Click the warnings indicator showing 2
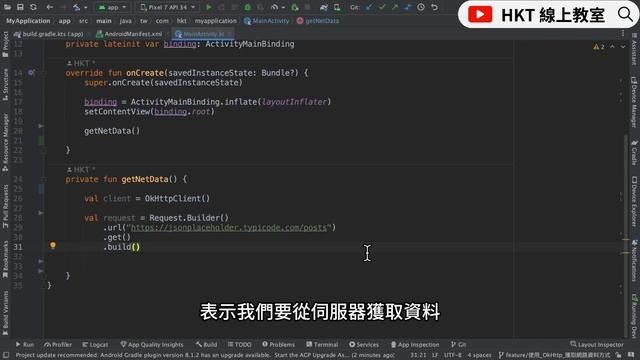Image resolution: width=640 pixels, height=360 pixels. coord(599,47)
